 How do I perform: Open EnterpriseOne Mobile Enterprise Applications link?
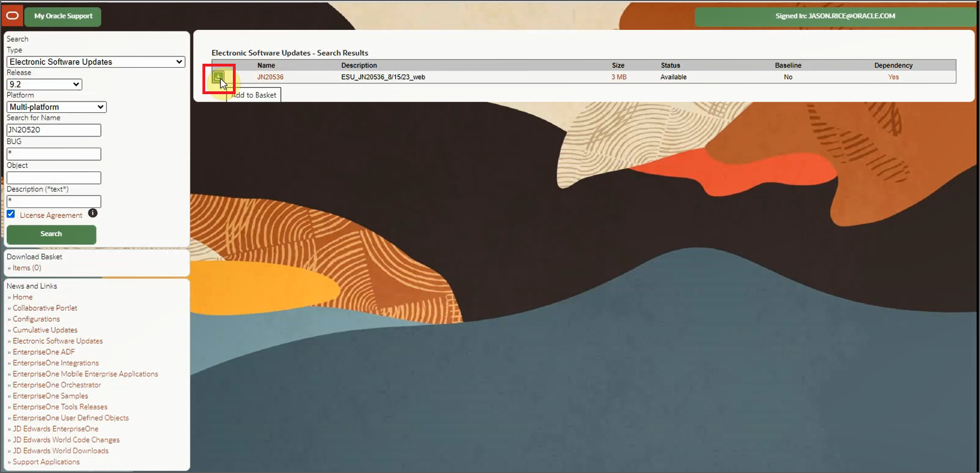coord(85,374)
